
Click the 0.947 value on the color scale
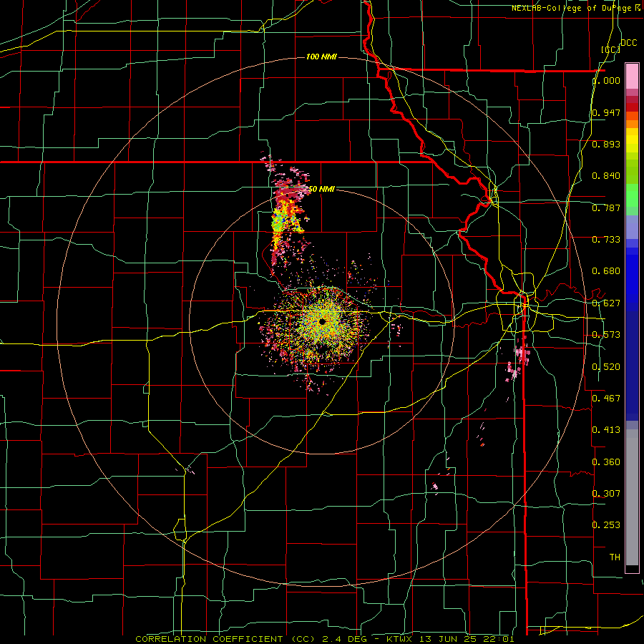606,112
